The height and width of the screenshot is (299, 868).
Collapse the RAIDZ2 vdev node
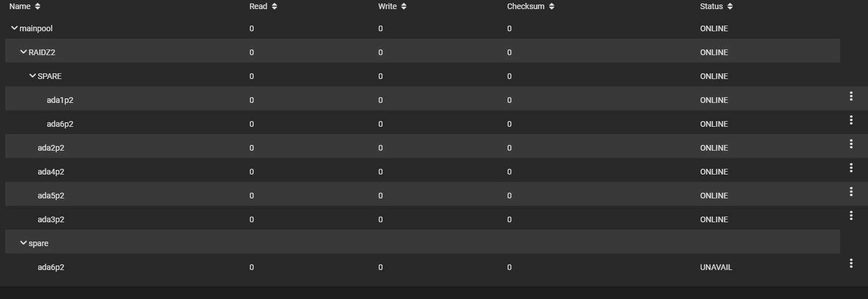pyautogui.click(x=23, y=52)
